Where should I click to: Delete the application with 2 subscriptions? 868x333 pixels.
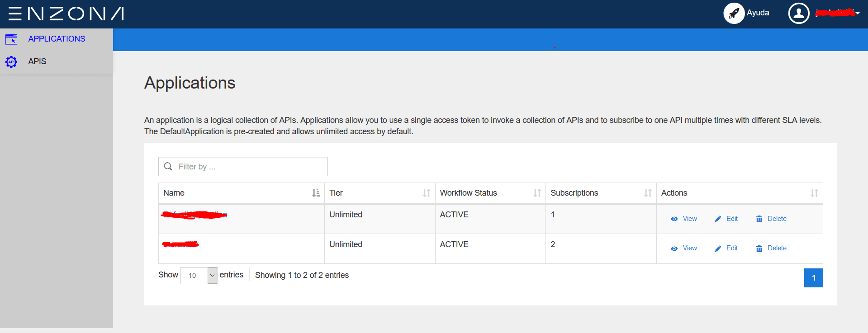[777, 248]
